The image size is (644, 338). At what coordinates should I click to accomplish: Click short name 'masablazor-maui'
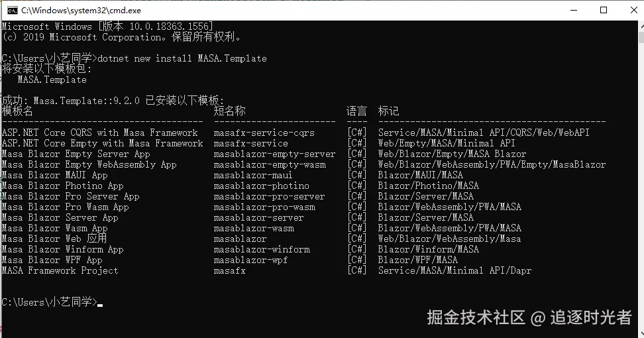[x=253, y=176]
